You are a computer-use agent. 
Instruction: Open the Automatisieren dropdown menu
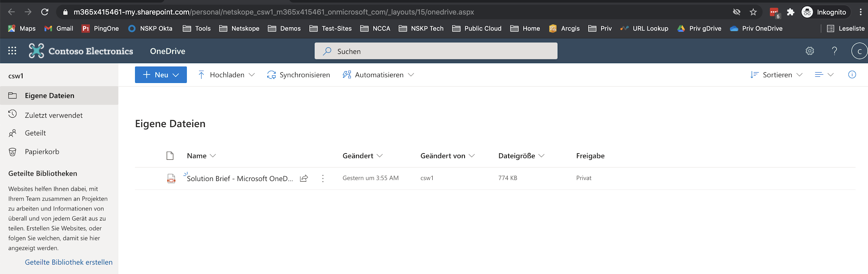point(378,75)
